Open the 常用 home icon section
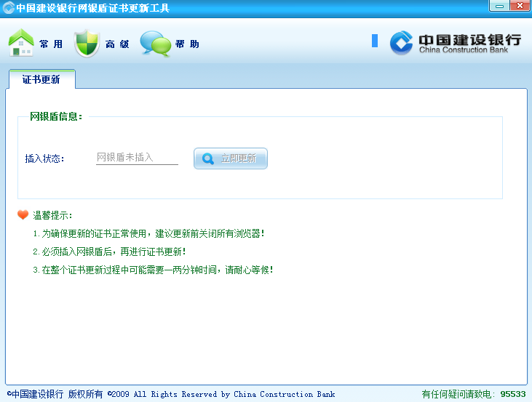This screenshot has height=402, width=532. [21, 43]
